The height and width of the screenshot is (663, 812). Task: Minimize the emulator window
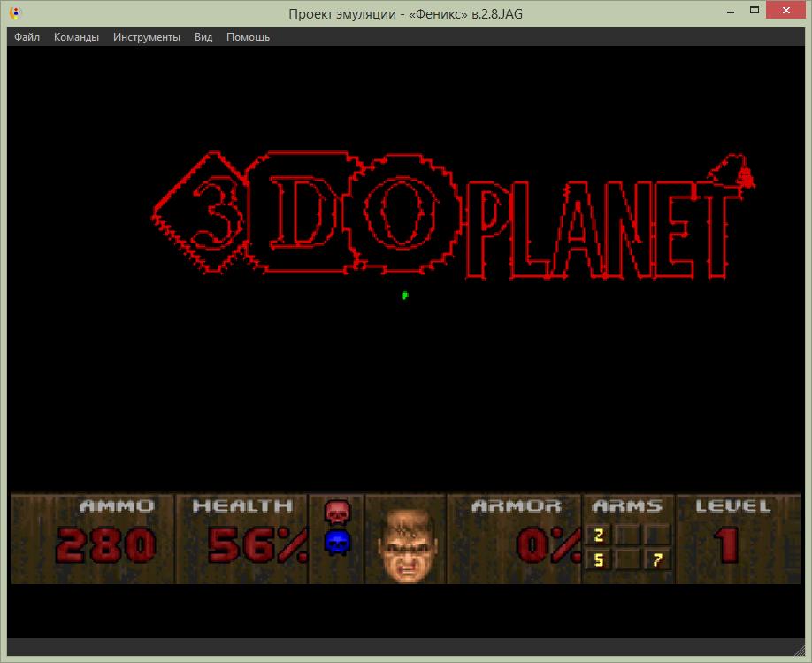[731, 11]
